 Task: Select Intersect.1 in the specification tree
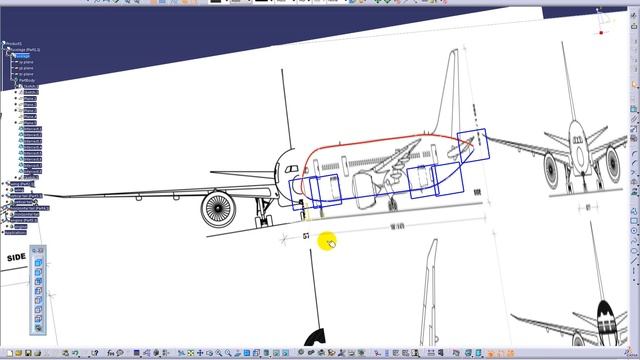point(33,129)
